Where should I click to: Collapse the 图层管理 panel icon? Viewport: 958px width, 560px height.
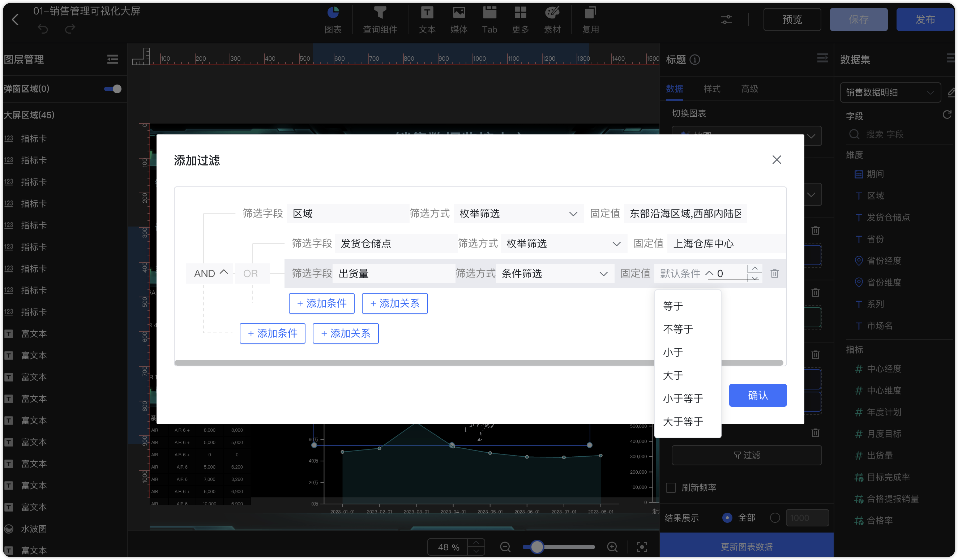pos(112,59)
